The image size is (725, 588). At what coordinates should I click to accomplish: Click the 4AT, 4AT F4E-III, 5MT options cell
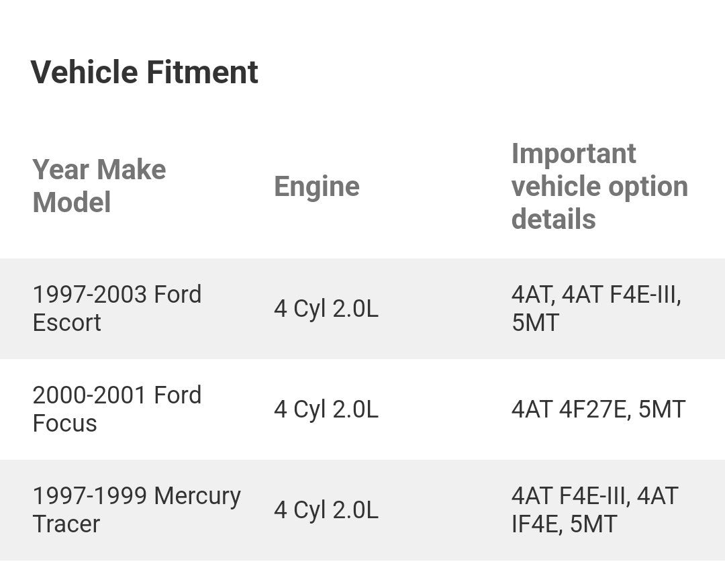(x=597, y=308)
